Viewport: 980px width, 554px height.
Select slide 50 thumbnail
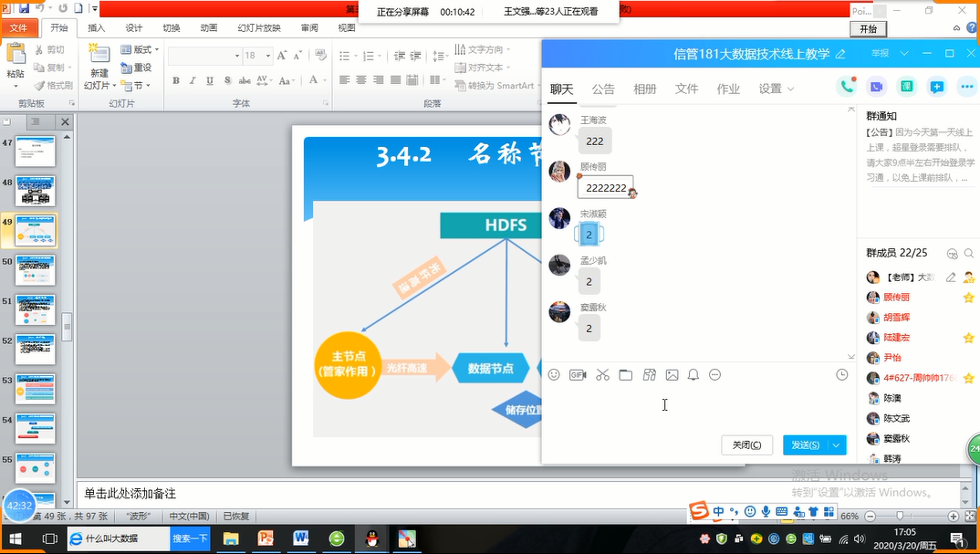click(36, 271)
